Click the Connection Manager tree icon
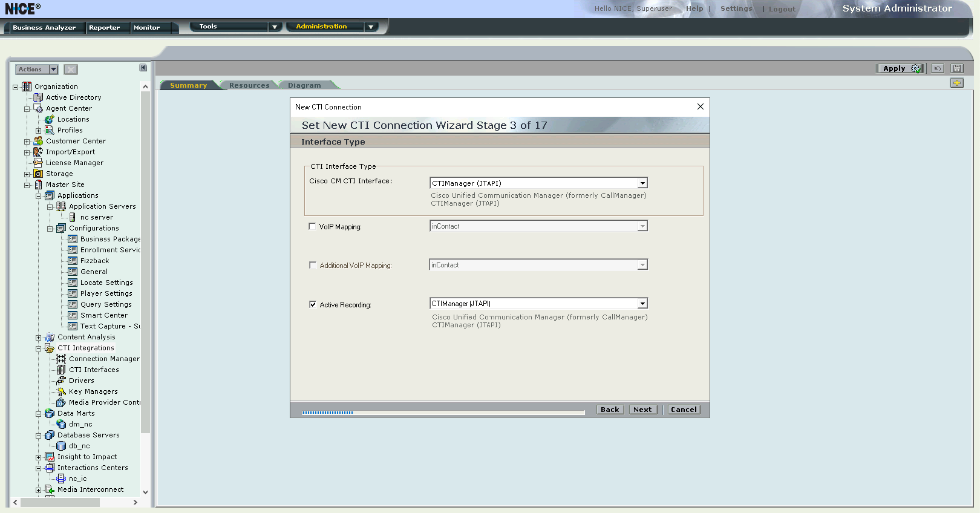980x513 pixels. click(x=61, y=359)
